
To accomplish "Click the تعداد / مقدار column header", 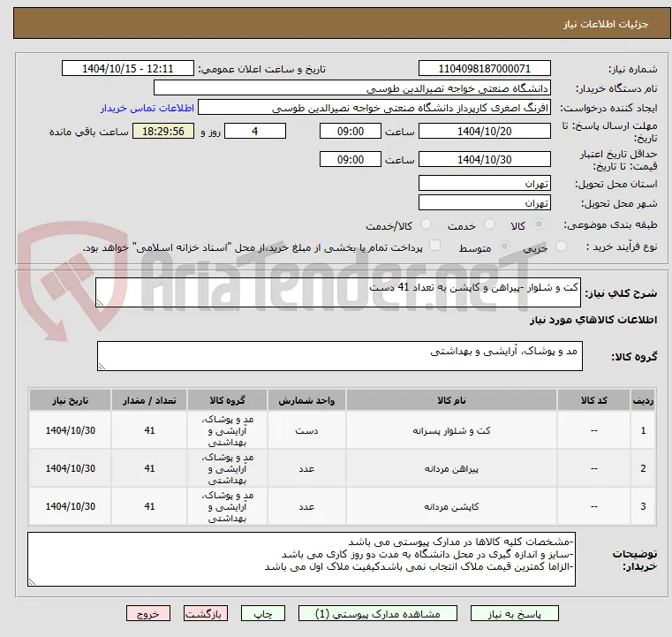I will point(149,400).
